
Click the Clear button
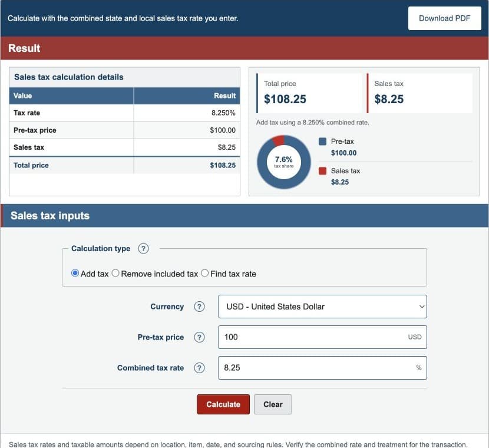[x=273, y=404]
